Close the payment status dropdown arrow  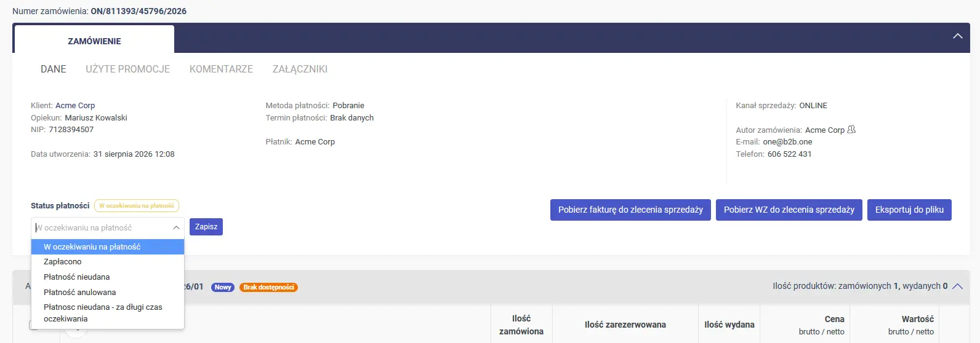click(176, 227)
